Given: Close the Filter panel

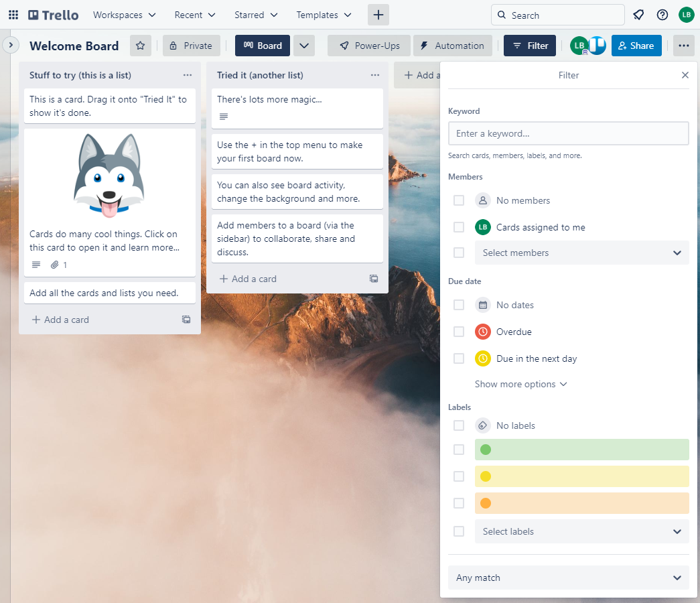Looking at the screenshot, I should (685, 75).
